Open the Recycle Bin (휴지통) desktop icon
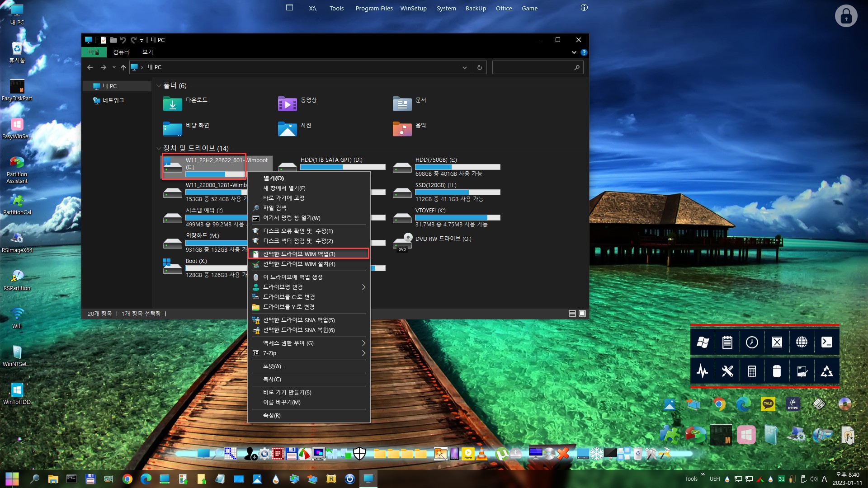Viewport: 868px width, 488px height. point(17,52)
